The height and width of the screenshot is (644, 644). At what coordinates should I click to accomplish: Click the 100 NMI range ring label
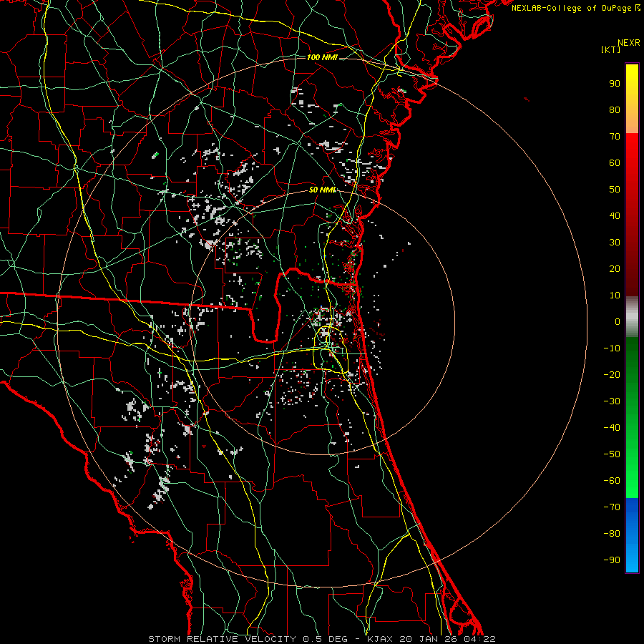coord(322,57)
